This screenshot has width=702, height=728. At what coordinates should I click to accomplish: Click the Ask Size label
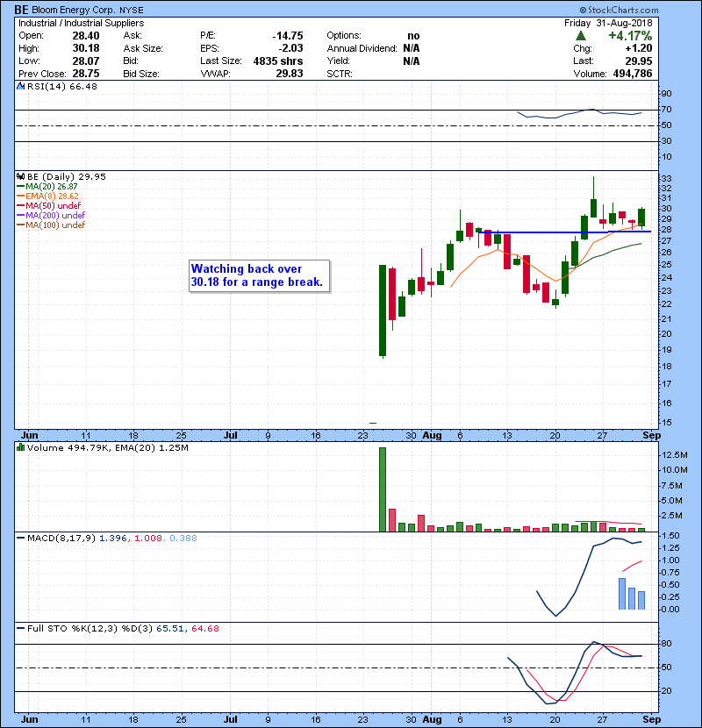point(143,48)
